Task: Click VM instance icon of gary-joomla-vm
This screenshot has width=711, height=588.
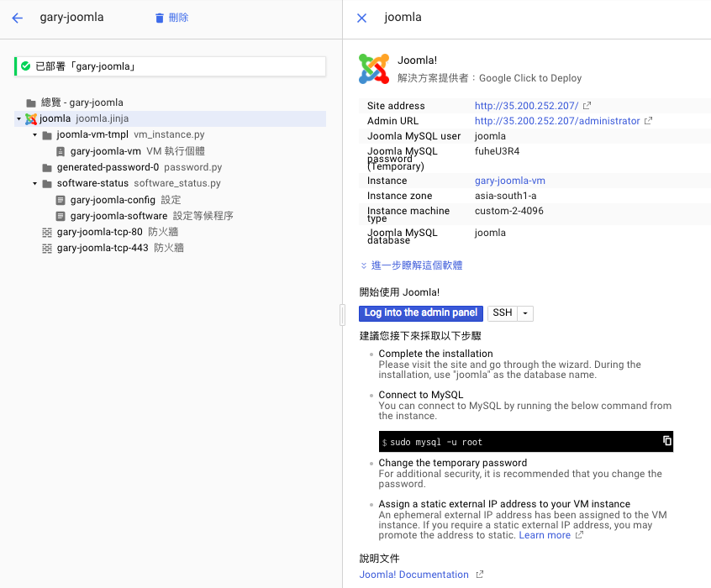Action: [61, 151]
